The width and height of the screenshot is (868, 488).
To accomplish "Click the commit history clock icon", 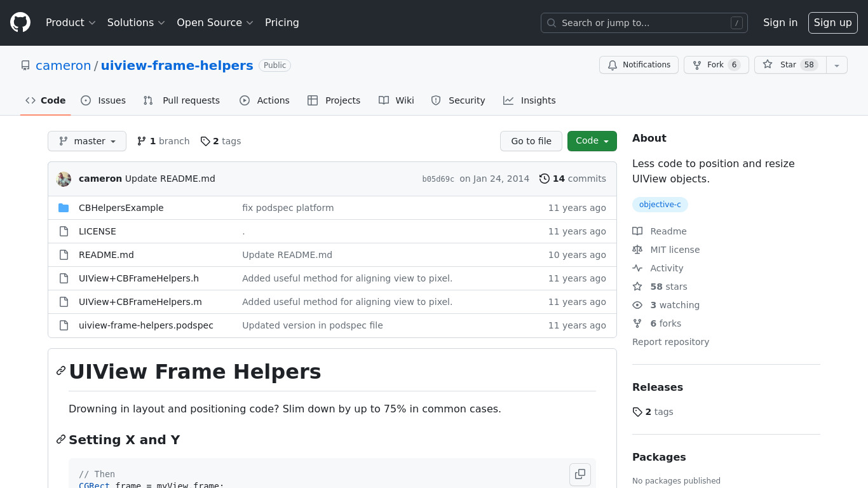I will (x=545, y=179).
